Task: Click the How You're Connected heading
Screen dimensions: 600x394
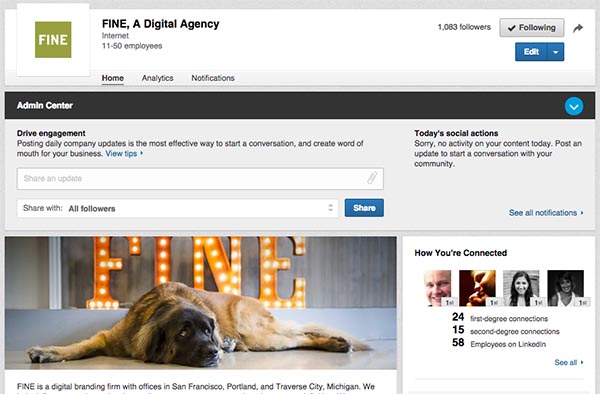Action: (x=461, y=253)
